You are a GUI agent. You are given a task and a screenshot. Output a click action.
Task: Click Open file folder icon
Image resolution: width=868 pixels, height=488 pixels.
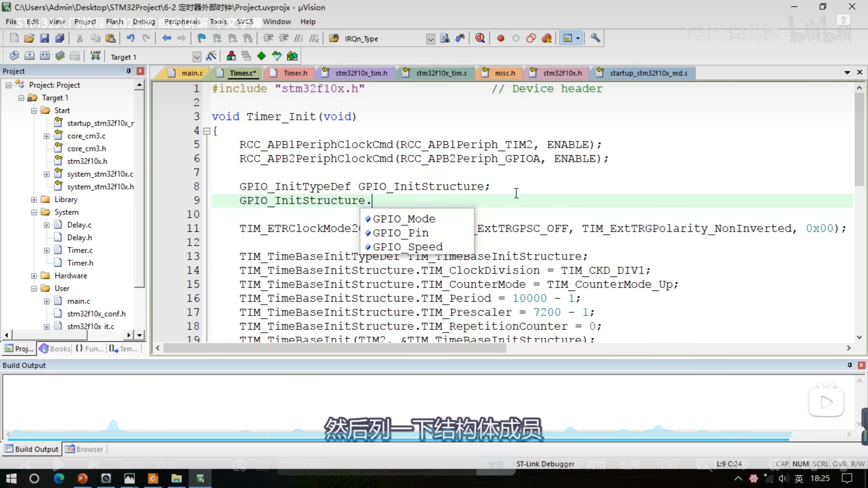coord(29,38)
